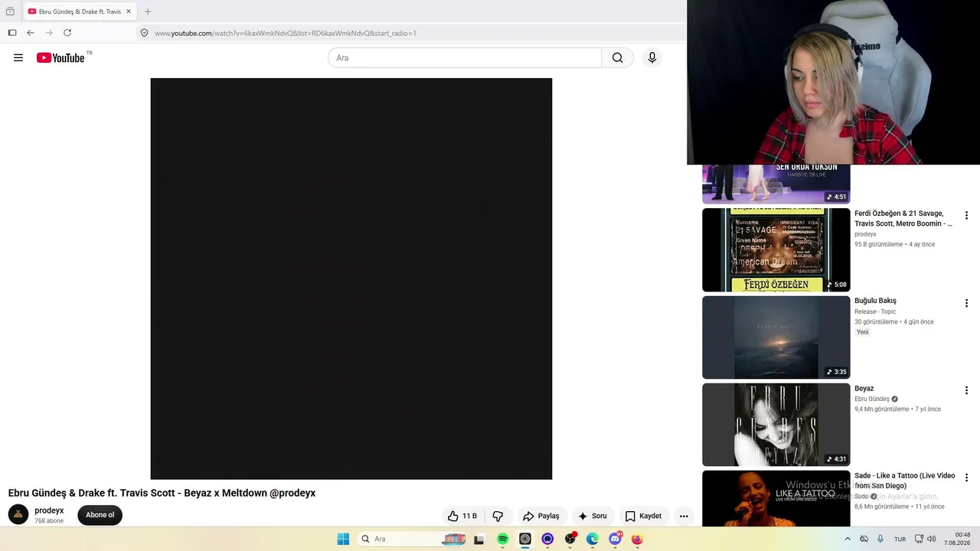Click the YouTube search magnifier button

coord(617,57)
